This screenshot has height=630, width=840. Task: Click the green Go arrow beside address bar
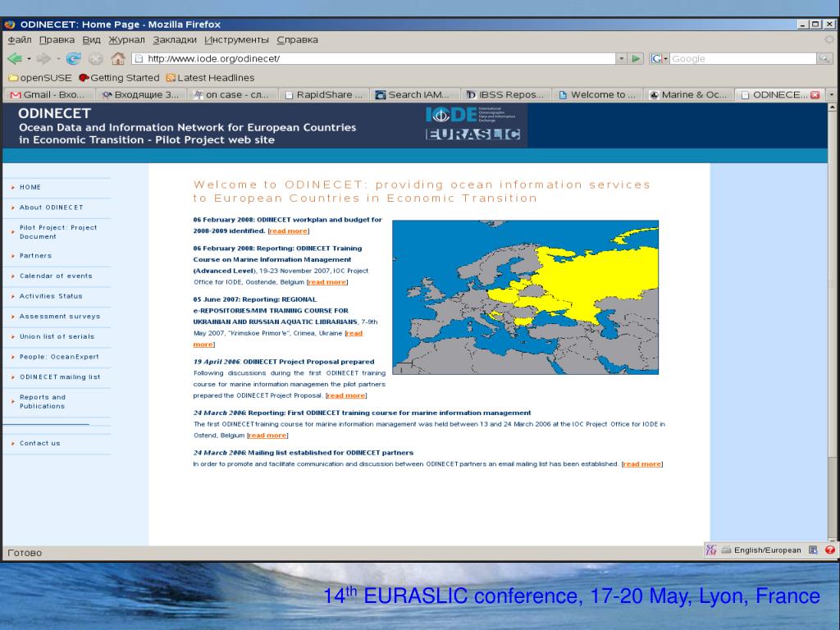coord(636,58)
